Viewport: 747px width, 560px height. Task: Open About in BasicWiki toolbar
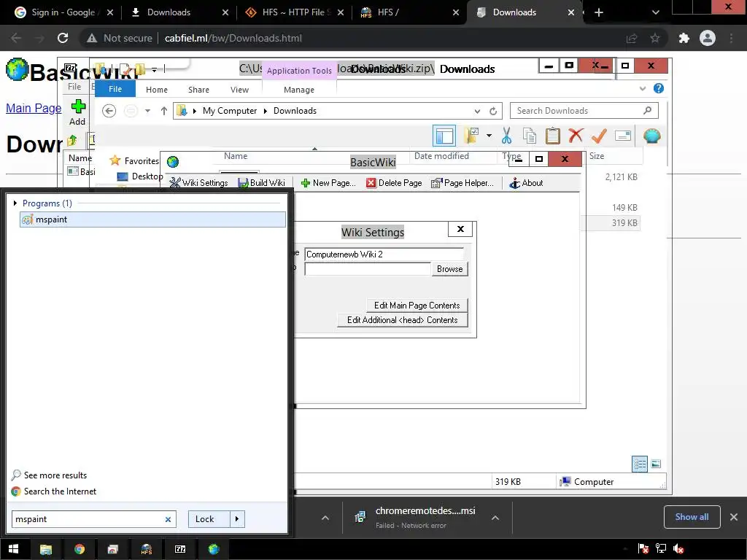point(526,183)
